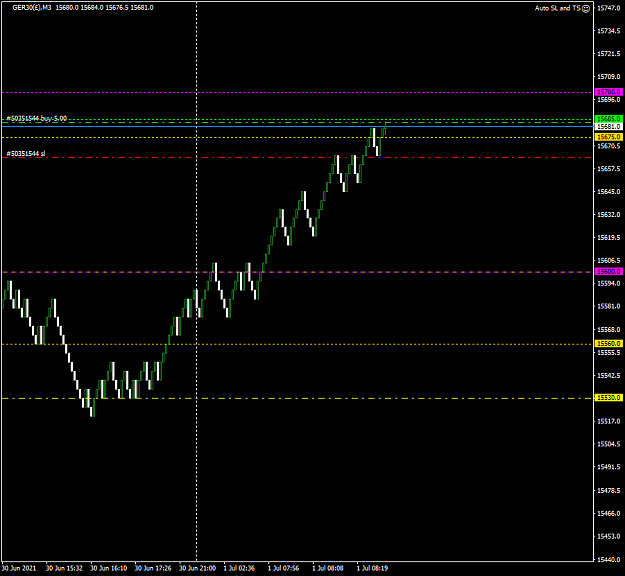Select the GER30(£),M3 chart title
625x576 pixels.
point(32,8)
